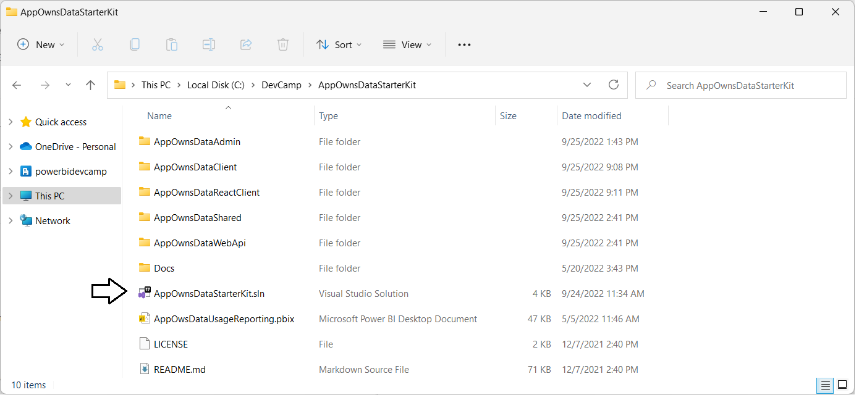The image size is (859, 400).
Task: Click the Paste clipboard icon
Action: [171, 45]
